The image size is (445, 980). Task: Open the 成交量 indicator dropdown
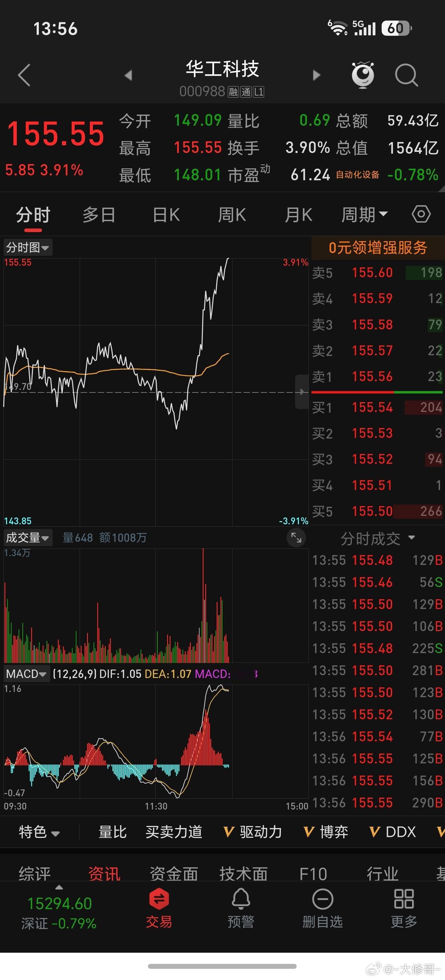(x=28, y=538)
